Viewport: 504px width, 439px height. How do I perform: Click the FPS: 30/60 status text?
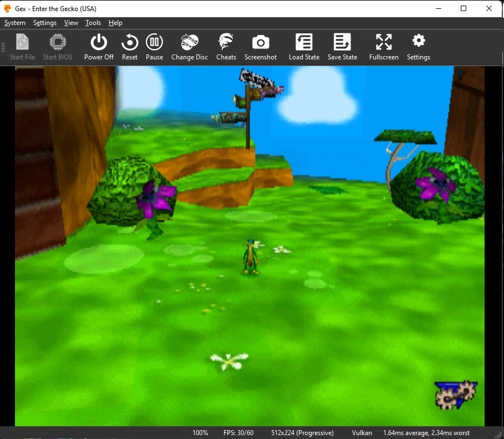238,433
